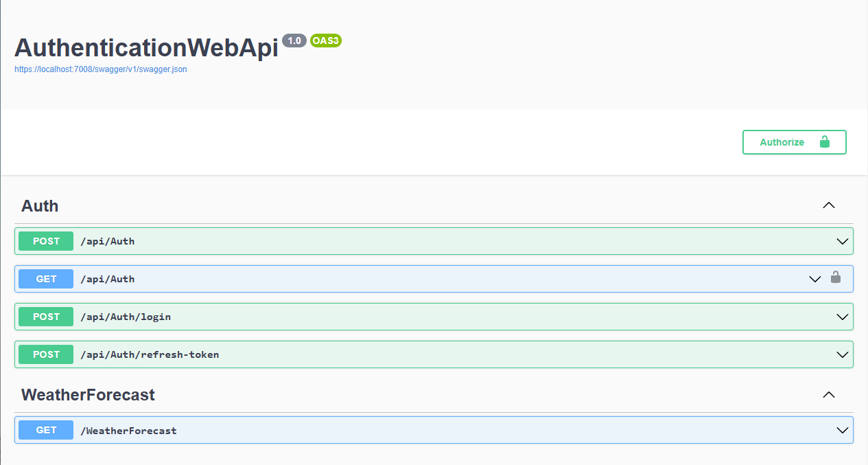The height and width of the screenshot is (465, 868).
Task: Click the WeatherForecast section heading
Action: (x=88, y=395)
